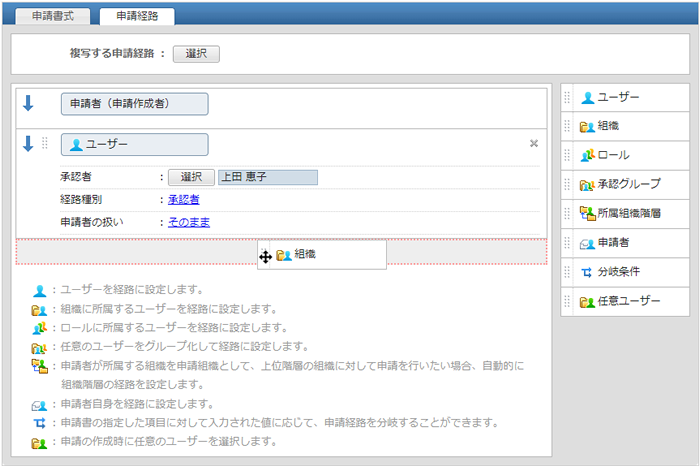Click the 上田 恵子 approver field
The height and width of the screenshot is (466, 700).
[x=267, y=177]
